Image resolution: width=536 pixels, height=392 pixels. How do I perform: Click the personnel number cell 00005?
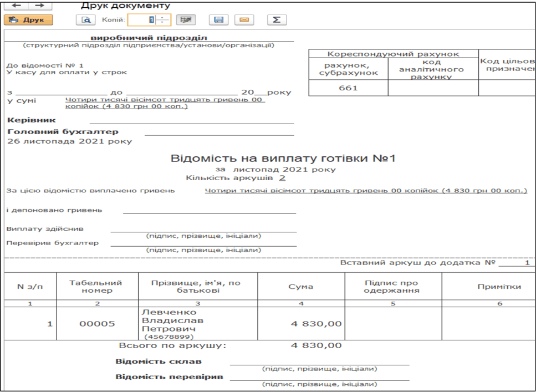[98, 324]
